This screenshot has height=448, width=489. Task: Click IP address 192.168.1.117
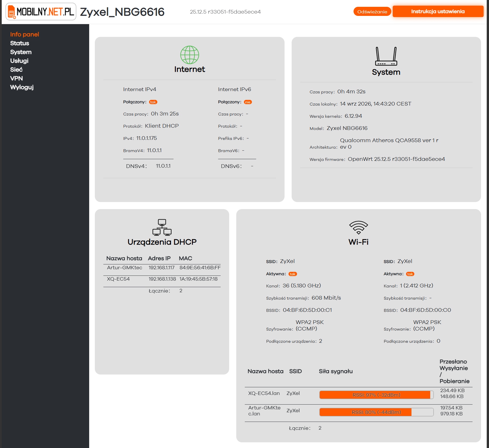click(x=162, y=268)
